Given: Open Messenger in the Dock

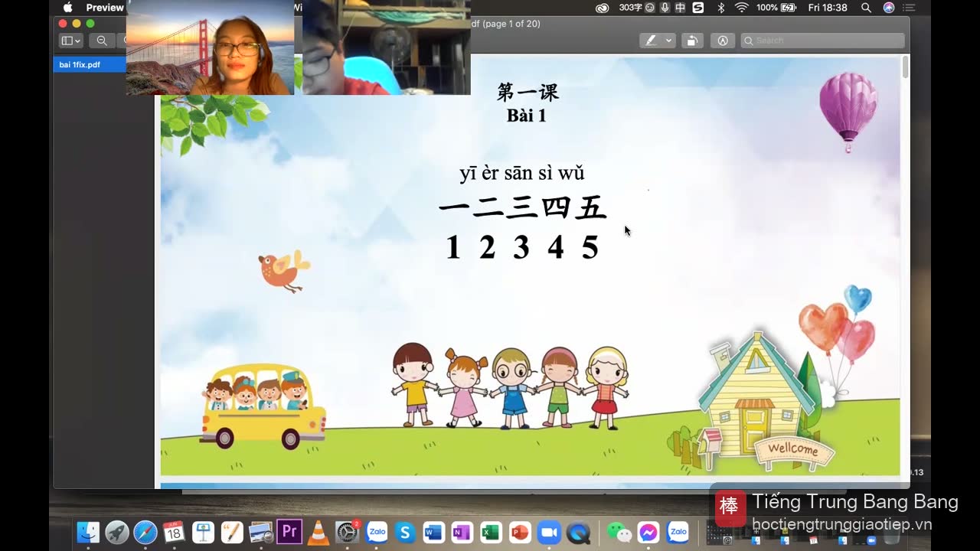Looking at the screenshot, I should (648, 532).
